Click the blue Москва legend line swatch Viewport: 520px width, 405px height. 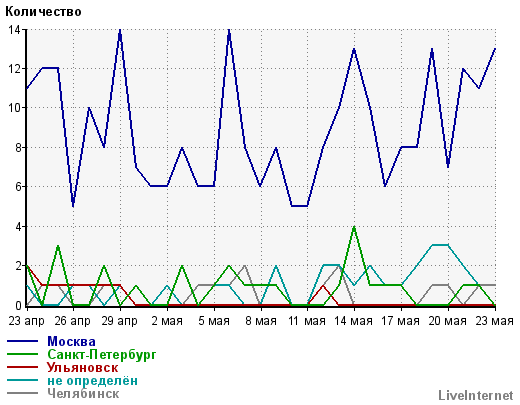[x=22, y=341]
